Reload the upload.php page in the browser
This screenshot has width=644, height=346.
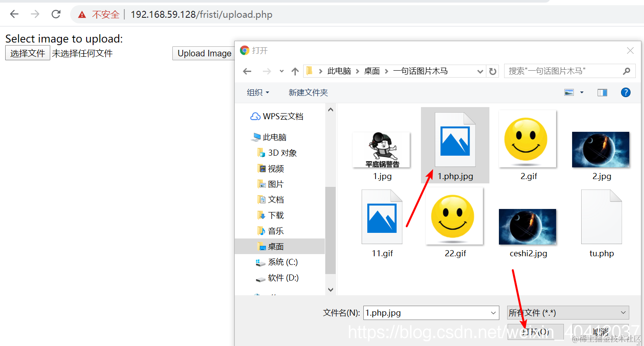click(56, 14)
